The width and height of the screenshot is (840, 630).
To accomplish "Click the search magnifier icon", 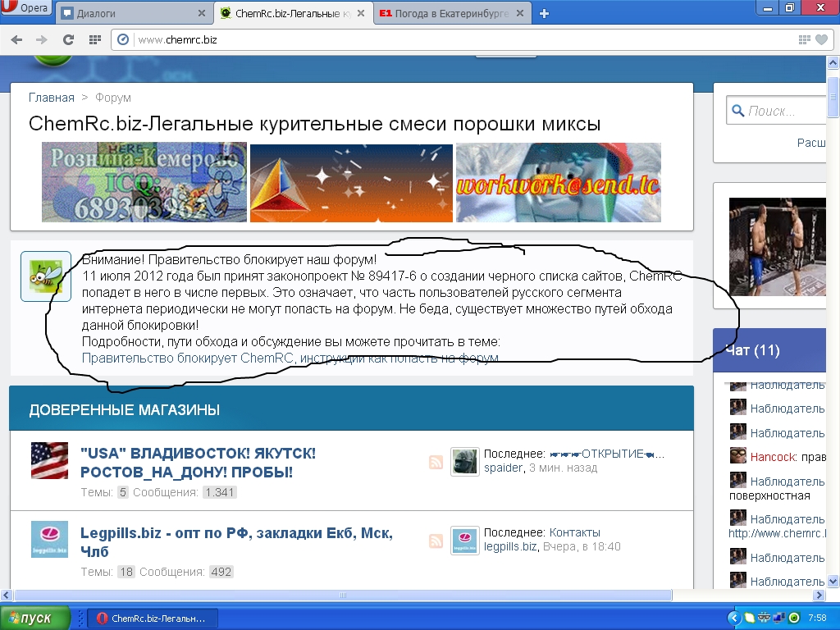I will click(x=737, y=111).
